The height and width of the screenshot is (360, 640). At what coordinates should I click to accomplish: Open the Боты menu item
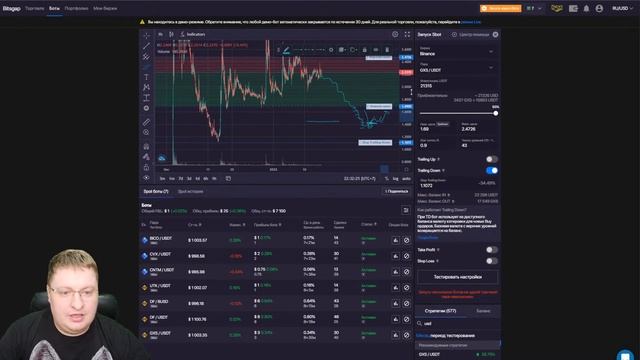54,8
